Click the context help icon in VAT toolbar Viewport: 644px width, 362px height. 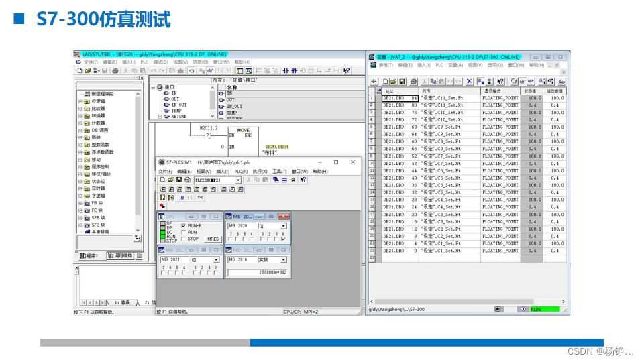(x=500, y=82)
